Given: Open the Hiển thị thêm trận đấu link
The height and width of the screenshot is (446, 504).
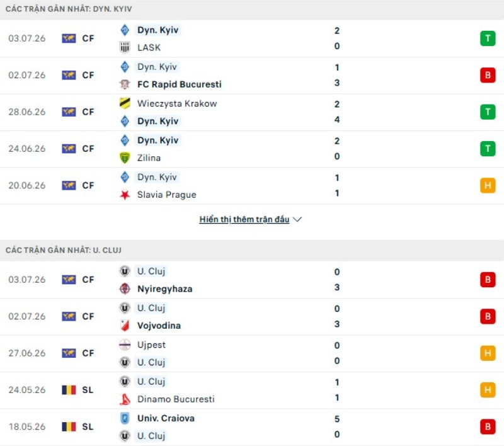Looking at the screenshot, I should [244, 219].
